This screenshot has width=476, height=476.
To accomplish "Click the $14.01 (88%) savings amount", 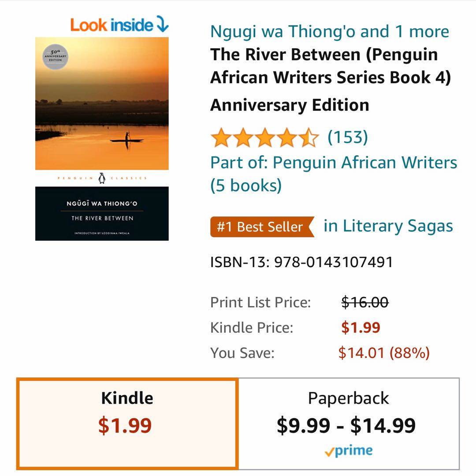I will 383,353.
